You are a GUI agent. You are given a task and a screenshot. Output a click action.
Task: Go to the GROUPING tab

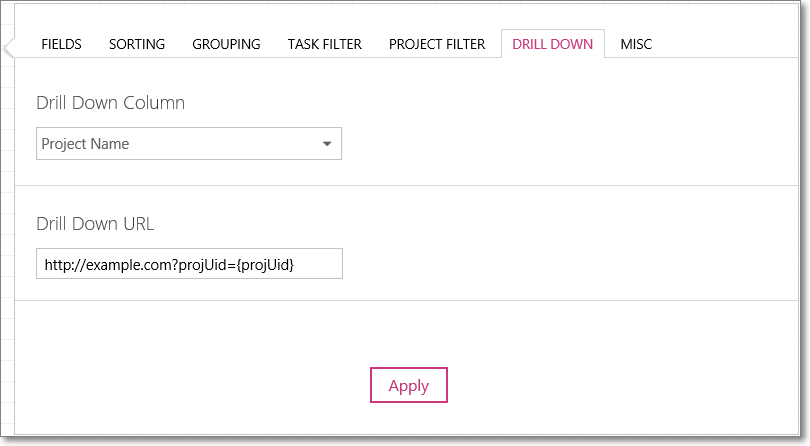pyautogui.click(x=226, y=44)
